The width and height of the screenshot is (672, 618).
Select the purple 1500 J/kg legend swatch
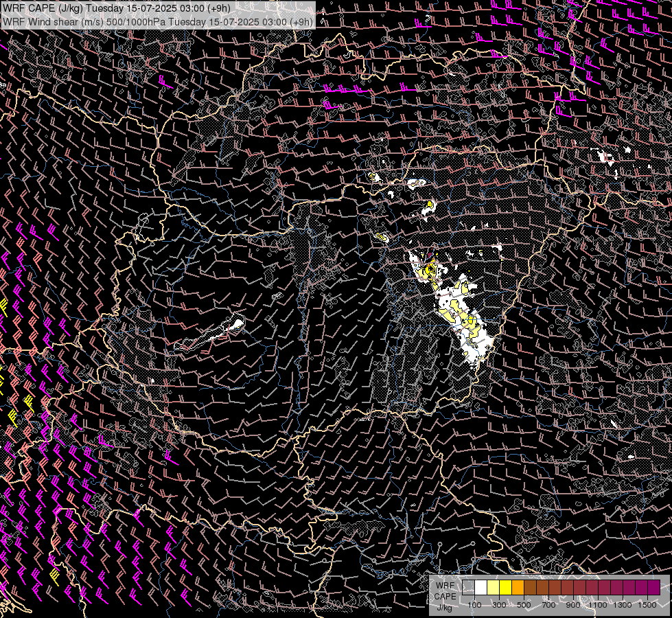click(654, 588)
